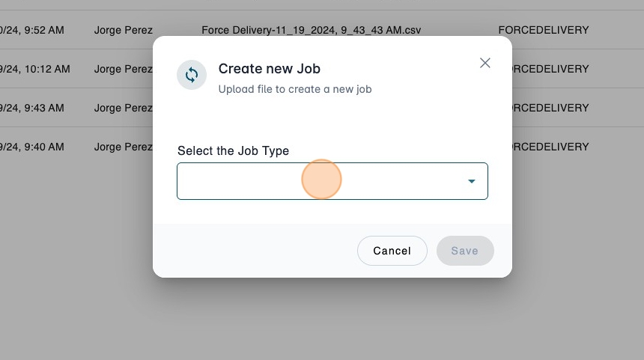Select the 9:43 AM timestamp cell
This screenshot has width=644, height=360.
coord(33,108)
